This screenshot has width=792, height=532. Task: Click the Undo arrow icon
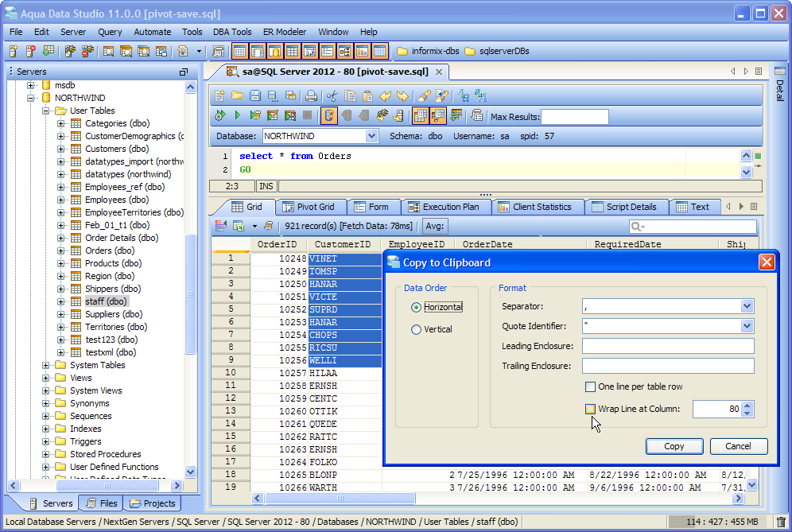coord(386,96)
